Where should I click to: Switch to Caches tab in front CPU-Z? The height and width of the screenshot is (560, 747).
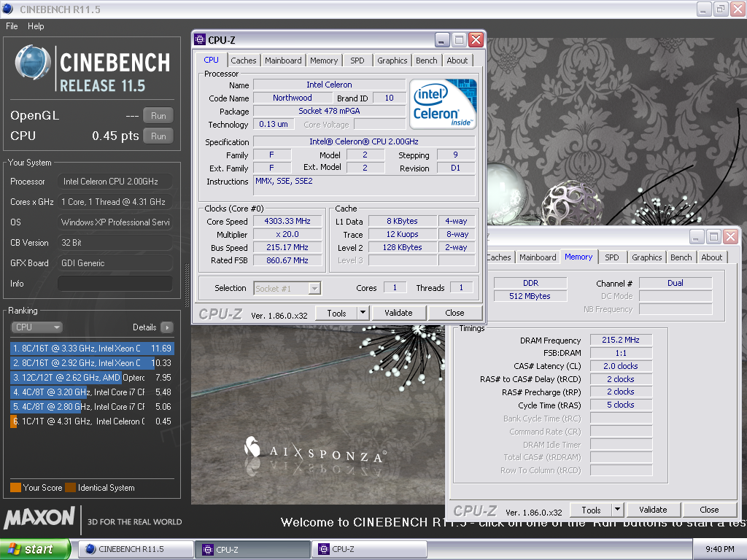tap(244, 61)
